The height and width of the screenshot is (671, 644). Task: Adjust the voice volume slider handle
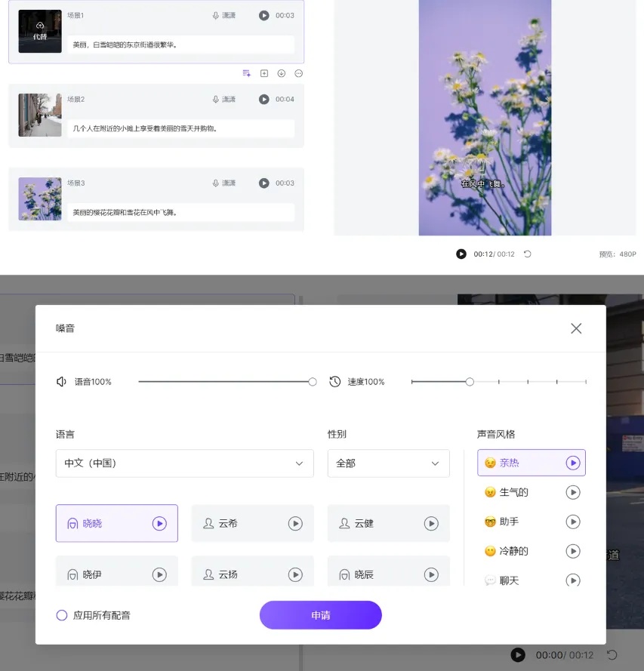pos(313,382)
